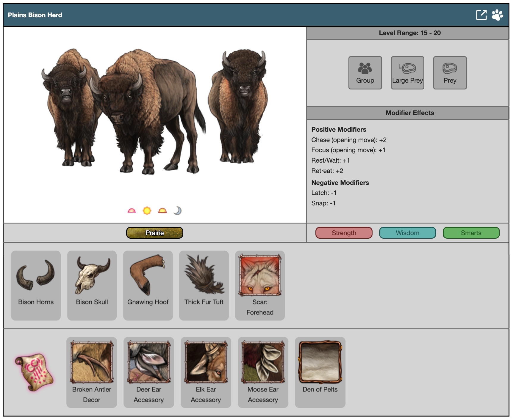Open the Den of Pelts item
Image resolution: width=513 pixels, height=420 pixels.
coord(320,372)
